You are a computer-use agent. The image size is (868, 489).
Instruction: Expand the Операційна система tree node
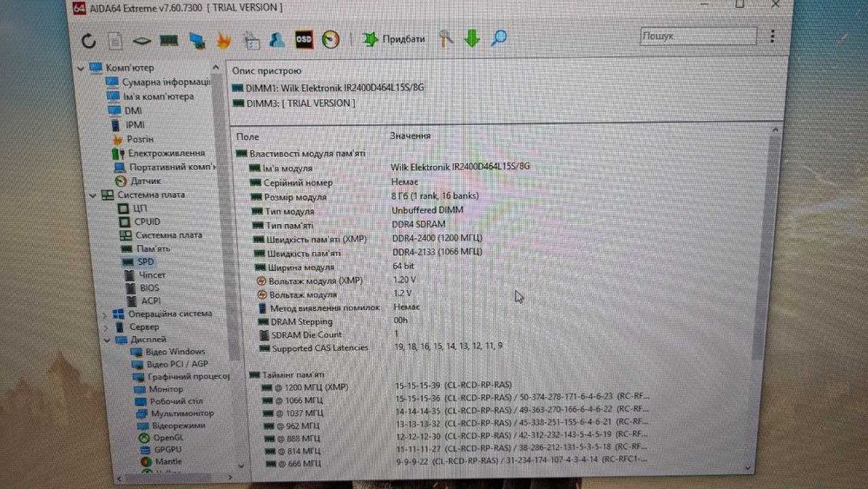click(x=105, y=314)
